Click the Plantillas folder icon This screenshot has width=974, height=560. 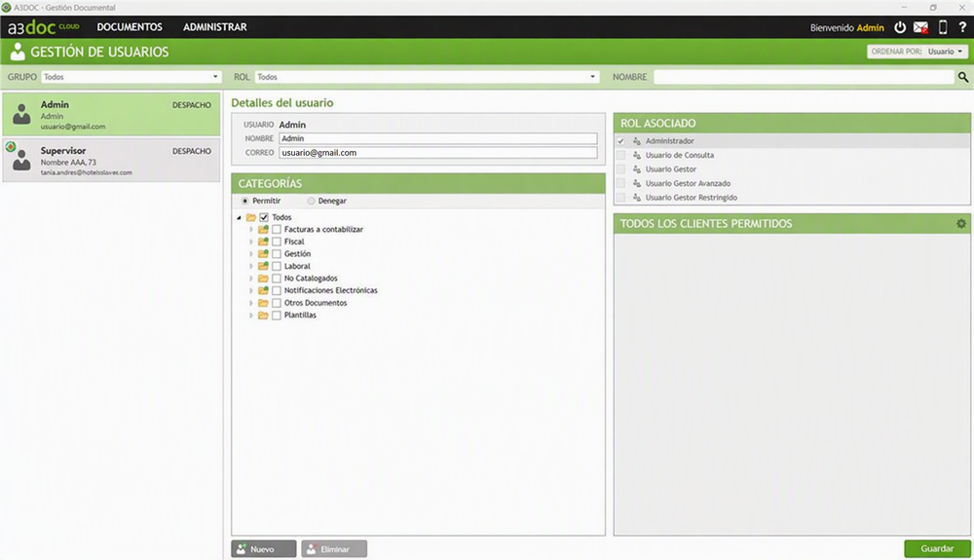(263, 316)
